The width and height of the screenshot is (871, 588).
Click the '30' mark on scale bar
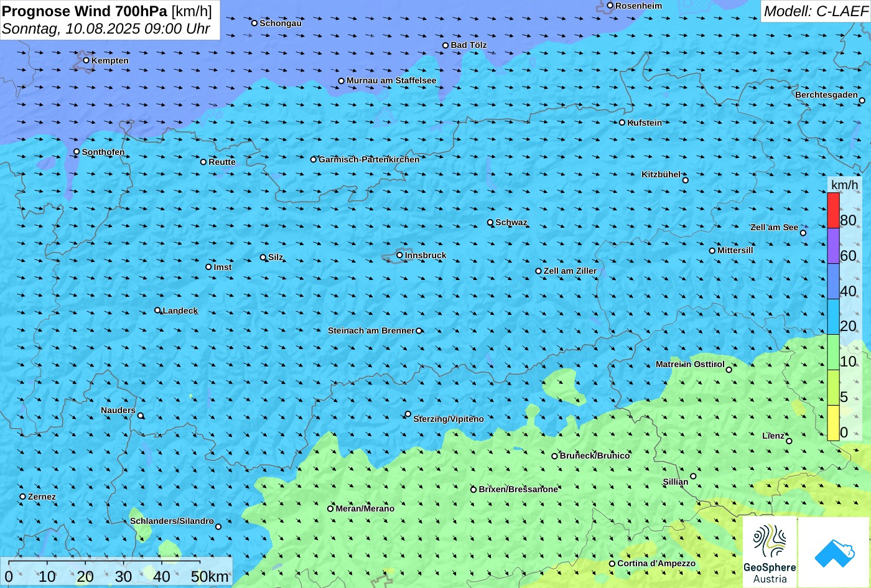[x=123, y=576]
